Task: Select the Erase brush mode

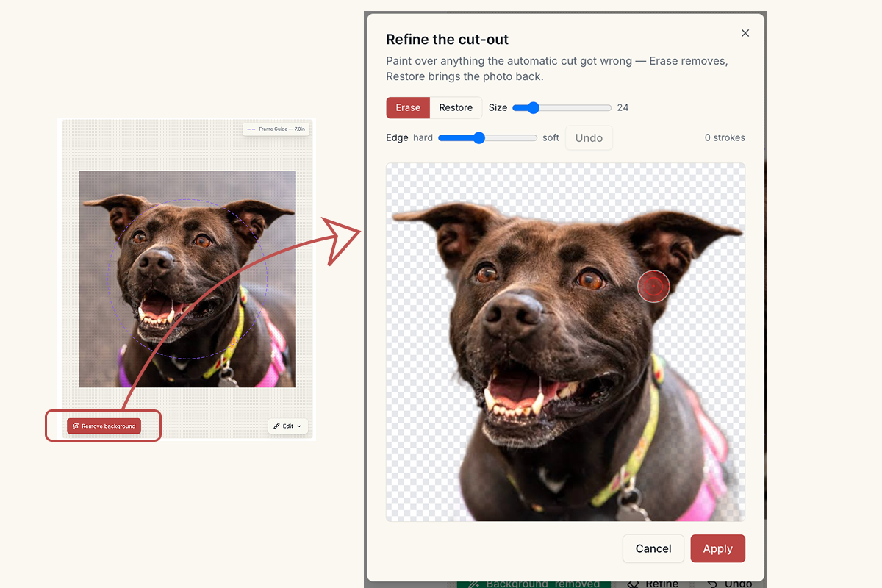Action: pos(408,107)
